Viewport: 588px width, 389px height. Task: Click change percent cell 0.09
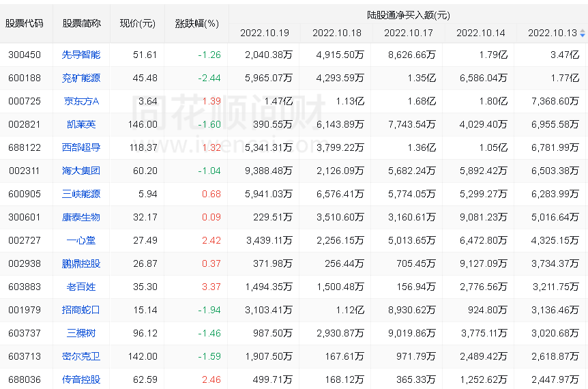(211, 217)
